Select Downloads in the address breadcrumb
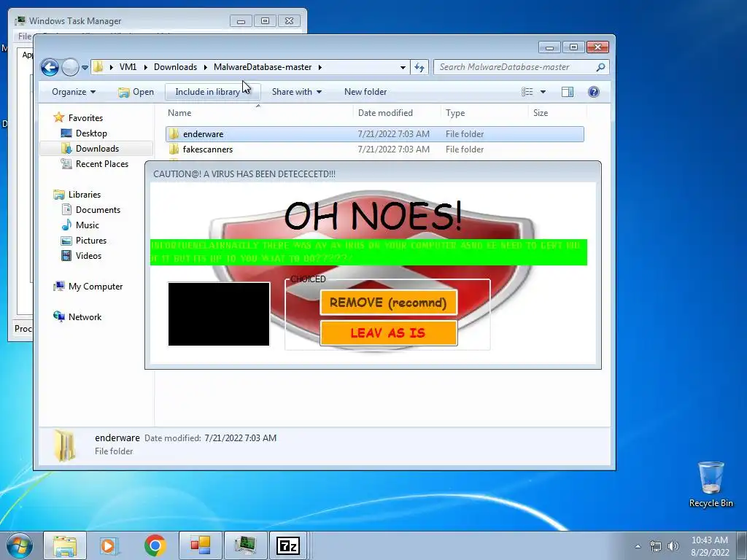The image size is (747, 560). point(175,67)
